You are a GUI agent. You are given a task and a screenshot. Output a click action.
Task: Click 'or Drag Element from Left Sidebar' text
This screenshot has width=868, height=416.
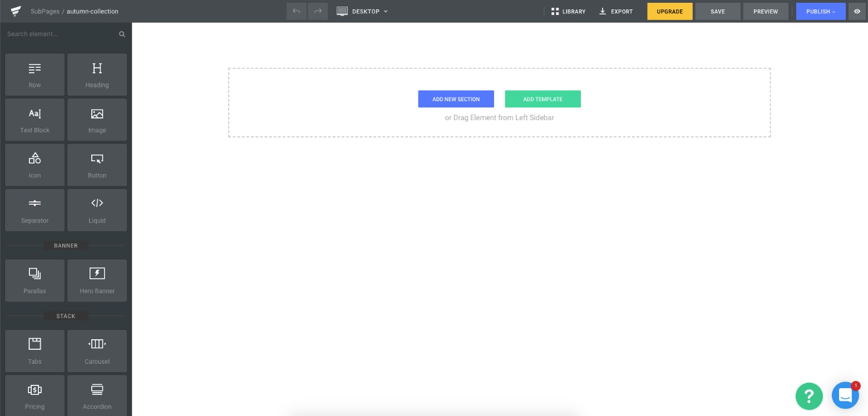point(499,117)
